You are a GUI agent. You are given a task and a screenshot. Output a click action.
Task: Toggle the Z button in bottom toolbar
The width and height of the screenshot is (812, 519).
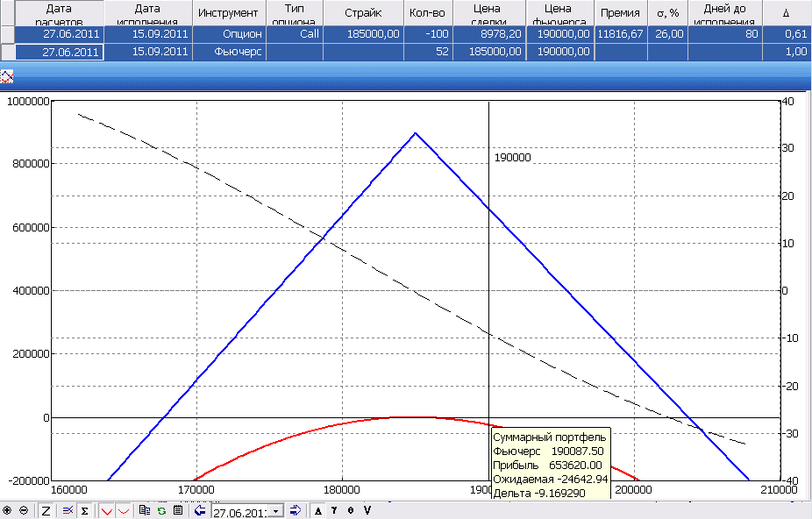pos(46,510)
